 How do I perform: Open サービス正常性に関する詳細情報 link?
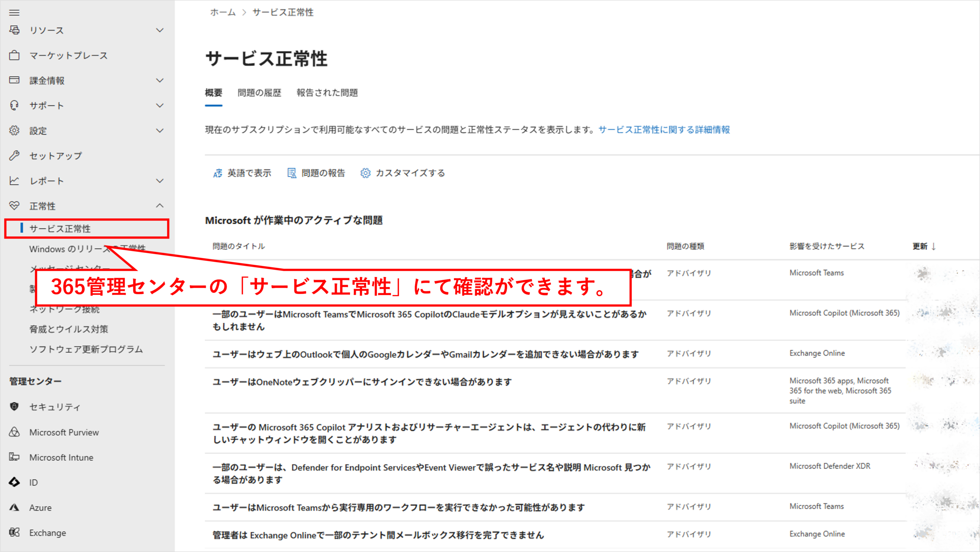tap(664, 130)
